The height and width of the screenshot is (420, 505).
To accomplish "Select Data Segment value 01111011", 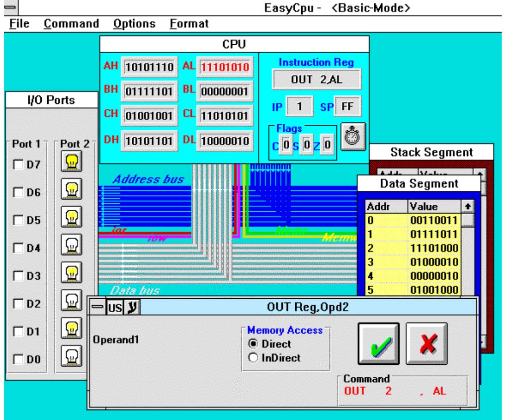I will tap(434, 234).
